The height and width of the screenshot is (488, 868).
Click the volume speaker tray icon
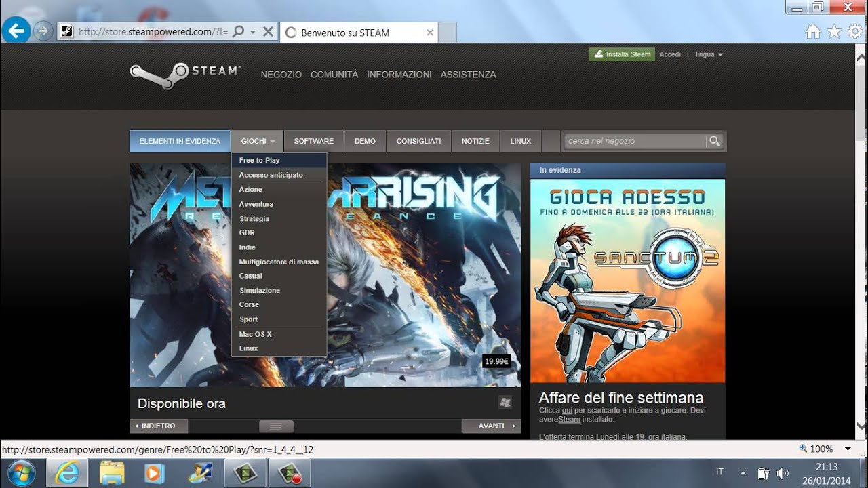[782, 473]
